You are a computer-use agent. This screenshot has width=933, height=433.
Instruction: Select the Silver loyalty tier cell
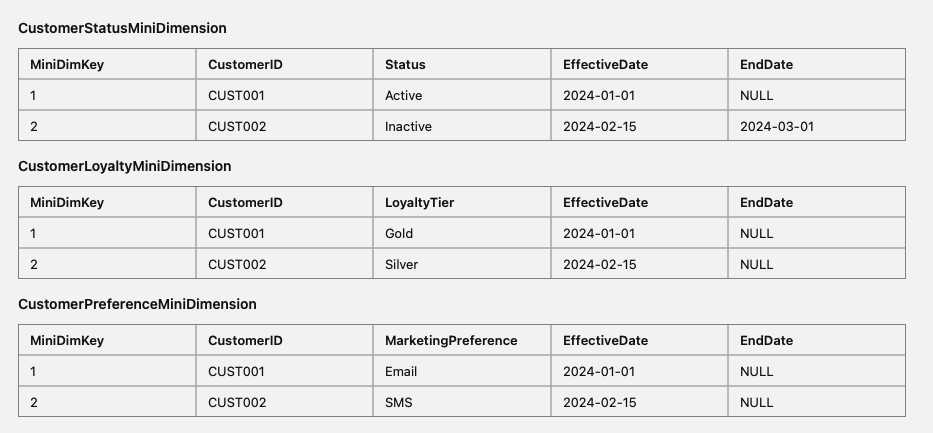pos(401,265)
